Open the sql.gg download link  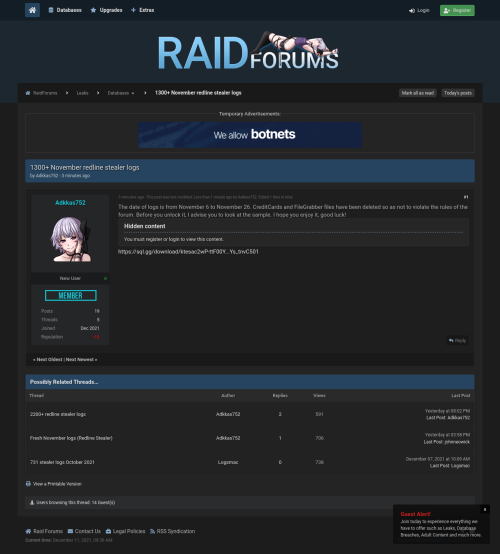[188, 252]
